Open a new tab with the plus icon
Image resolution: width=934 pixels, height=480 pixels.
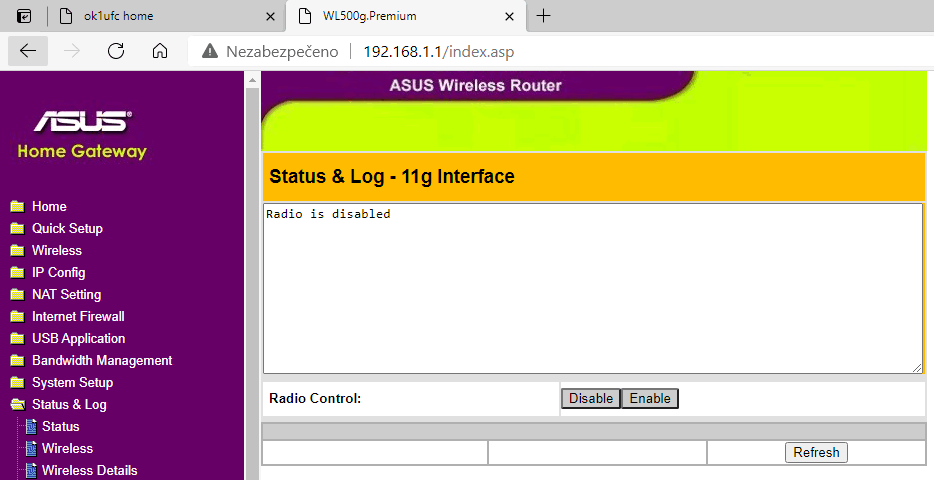pyautogui.click(x=544, y=16)
